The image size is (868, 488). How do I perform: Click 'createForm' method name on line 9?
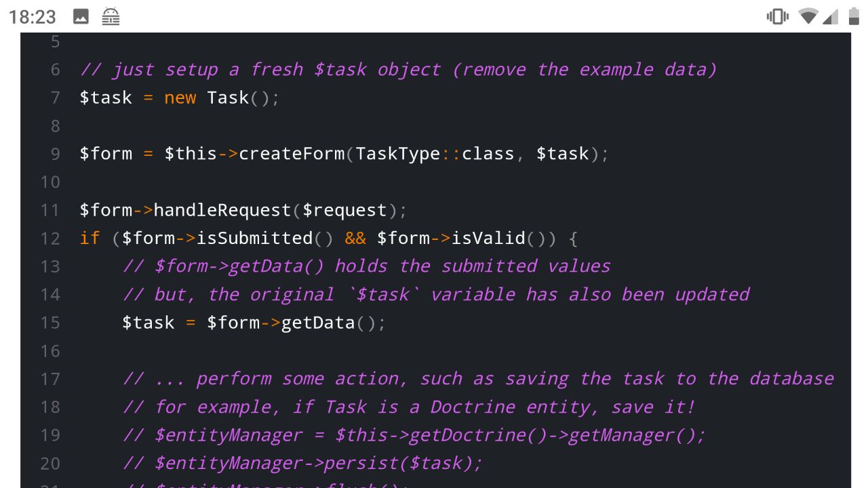click(292, 154)
